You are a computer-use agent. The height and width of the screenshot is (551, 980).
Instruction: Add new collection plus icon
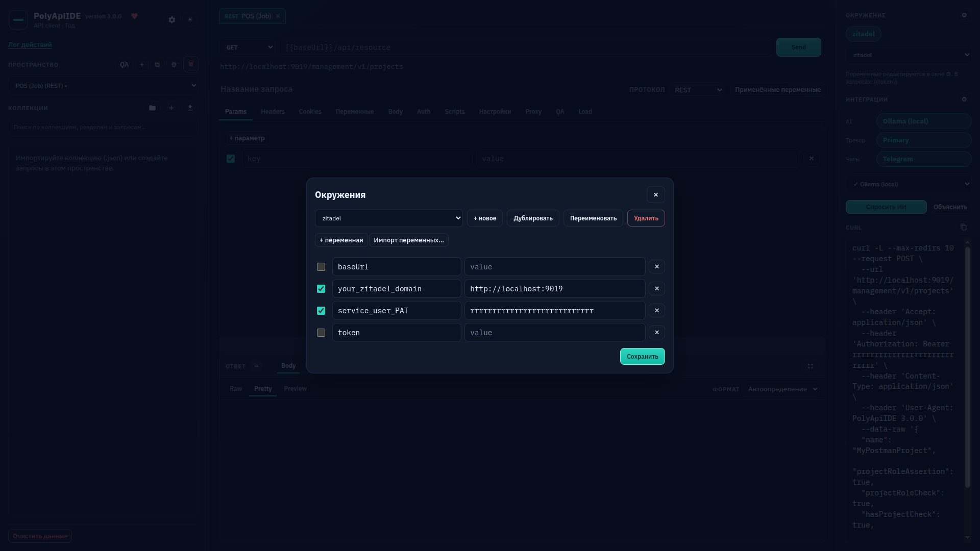pyautogui.click(x=171, y=108)
